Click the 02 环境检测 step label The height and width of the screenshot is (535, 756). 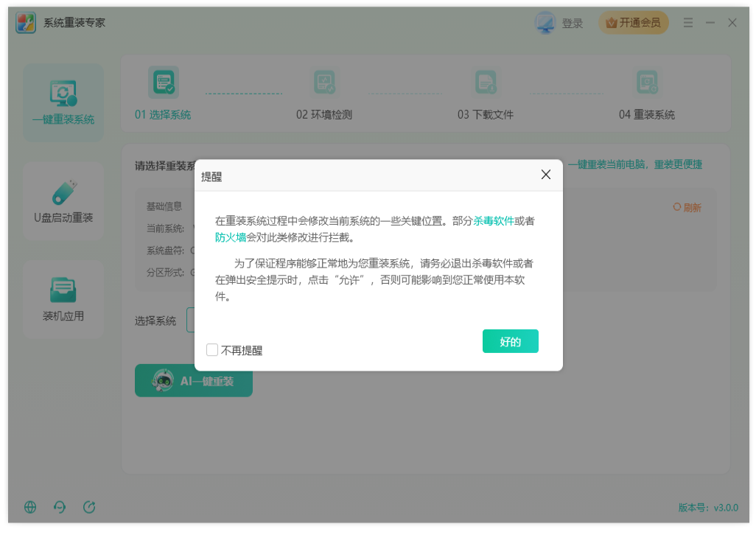tap(324, 115)
